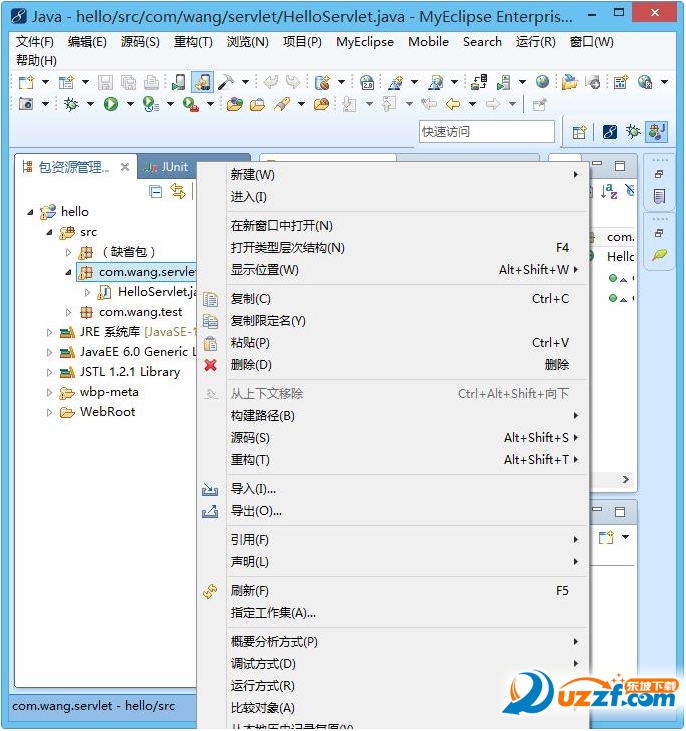Viewport: 686px width, 731px height.
Task: Click the Open Type folder icon
Action: point(234,104)
